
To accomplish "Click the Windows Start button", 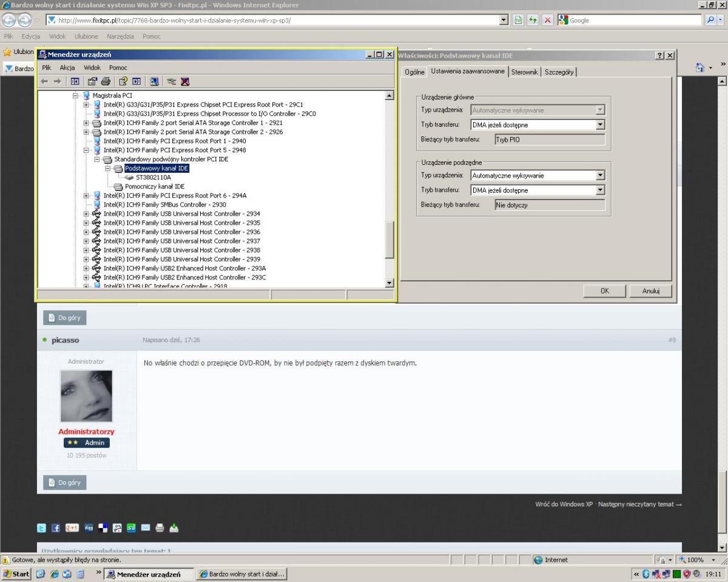I will tap(16, 574).
